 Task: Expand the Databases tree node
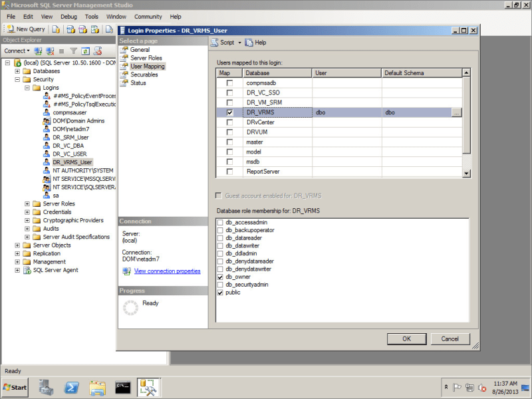click(17, 71)
